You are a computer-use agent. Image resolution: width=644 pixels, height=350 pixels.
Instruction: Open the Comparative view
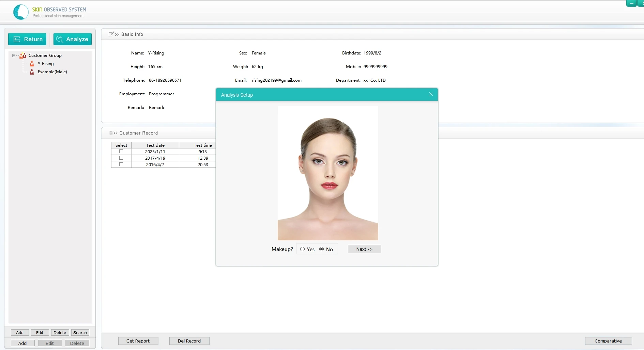(608, 340)
